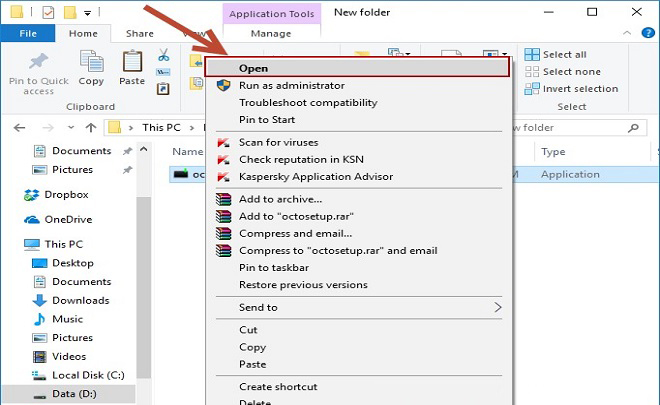Click the search magnifier icon
The image size is (660, 405).
(633, 128)
